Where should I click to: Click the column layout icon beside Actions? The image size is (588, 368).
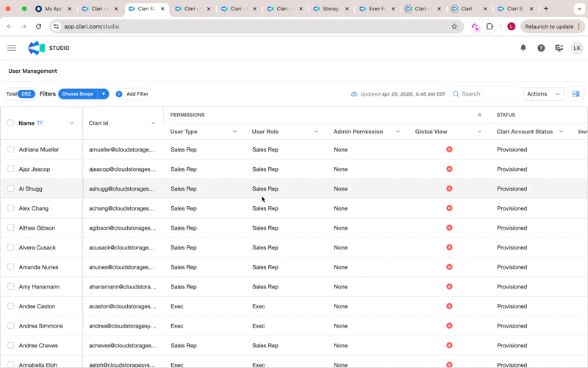(576, 94)
